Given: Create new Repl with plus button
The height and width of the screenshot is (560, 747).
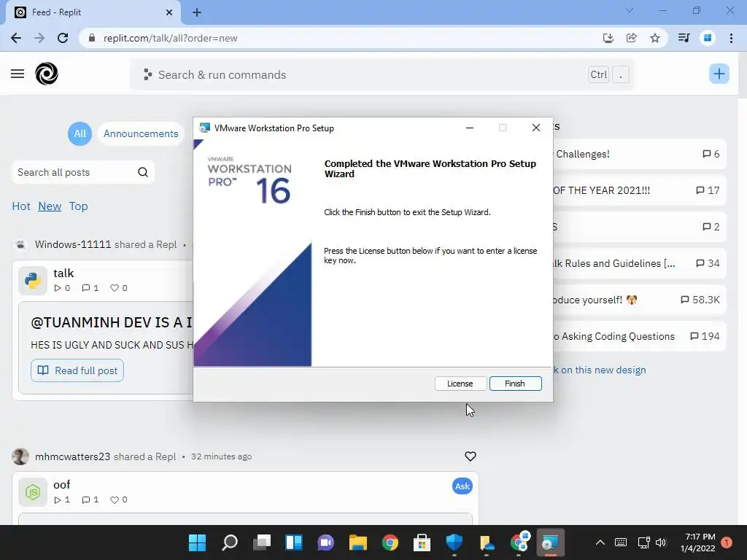Looking at the screenshot, I should click(x=719, y=74).
